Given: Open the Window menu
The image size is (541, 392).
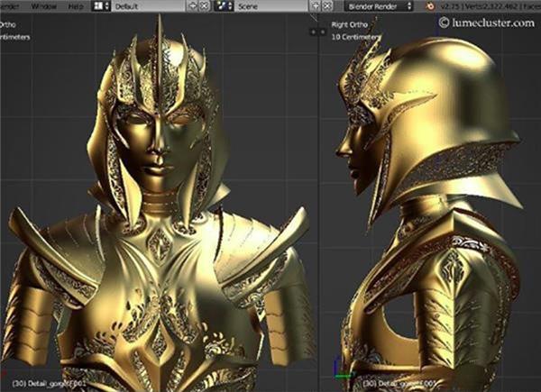Looking at the screenshot, I should click(x=44, y=6).
